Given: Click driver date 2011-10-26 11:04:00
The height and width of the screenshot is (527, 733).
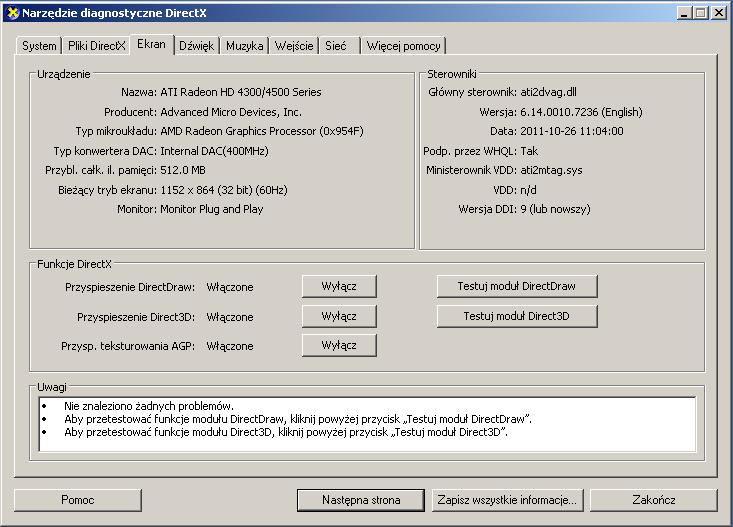Looking at the screenshot, I should click(x=572, y=131).
